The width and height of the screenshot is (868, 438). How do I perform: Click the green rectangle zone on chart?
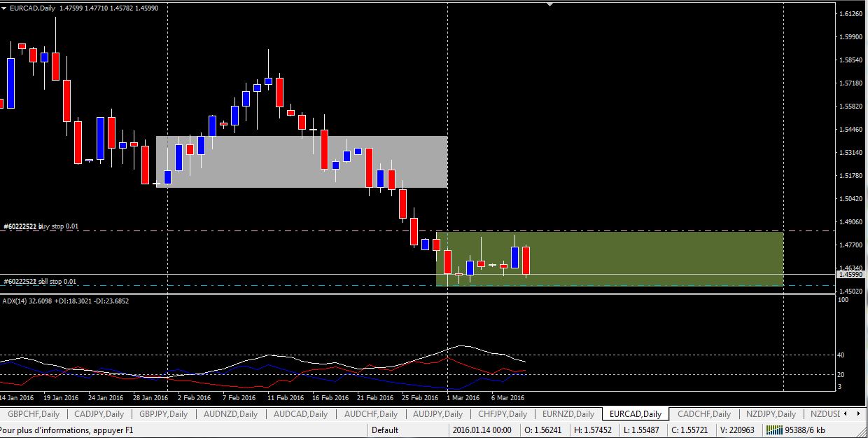click(651, 258)
